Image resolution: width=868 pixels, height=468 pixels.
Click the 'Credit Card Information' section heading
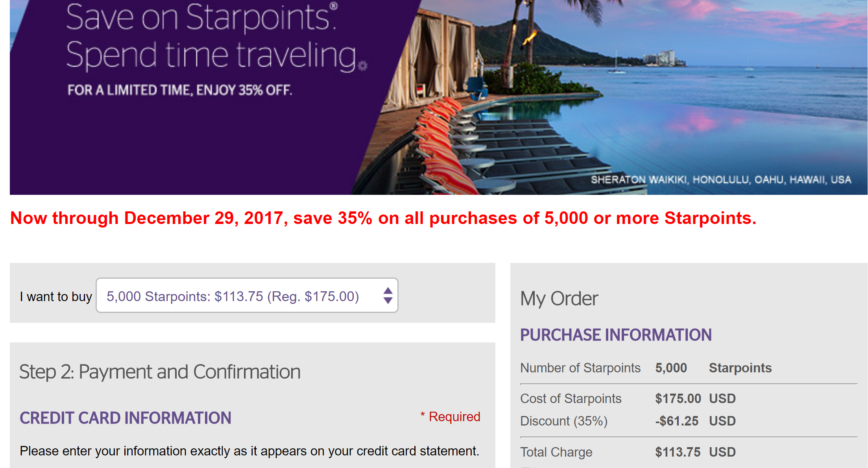(126, 418)
